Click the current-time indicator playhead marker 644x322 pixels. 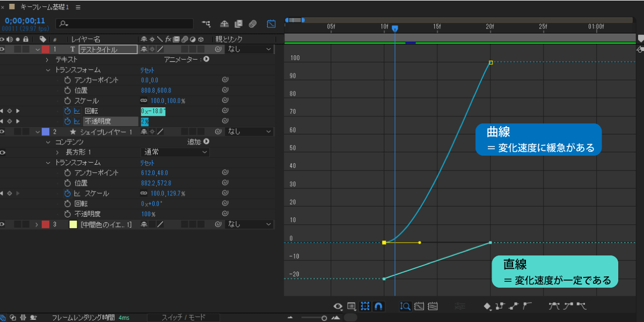[x=395, y=28]
